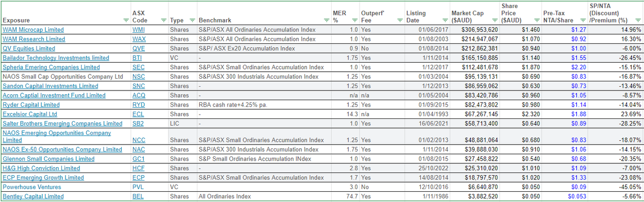This screenshot has height=202, width=644.
Task: Open filter dropdown for Outperf' Fee column
Action: pyautogui.click(x=399, y=20)
